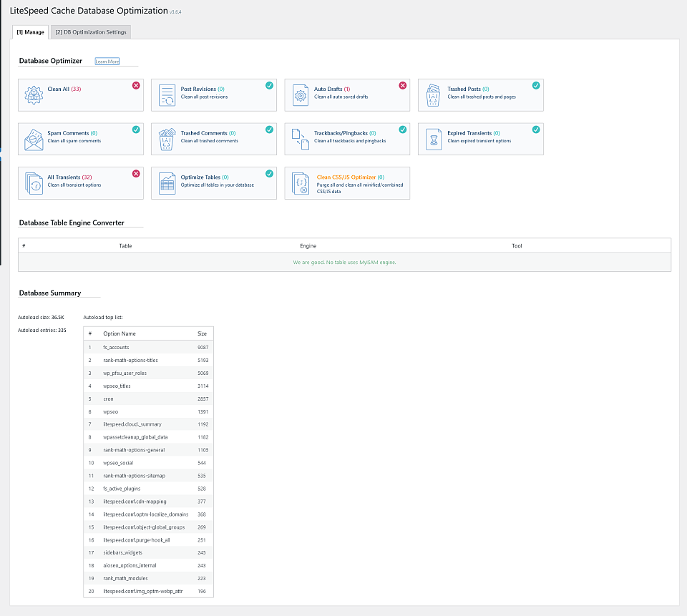Click red X status on All Transients
The width and height of the screenshot is (687, 616).
136,174
